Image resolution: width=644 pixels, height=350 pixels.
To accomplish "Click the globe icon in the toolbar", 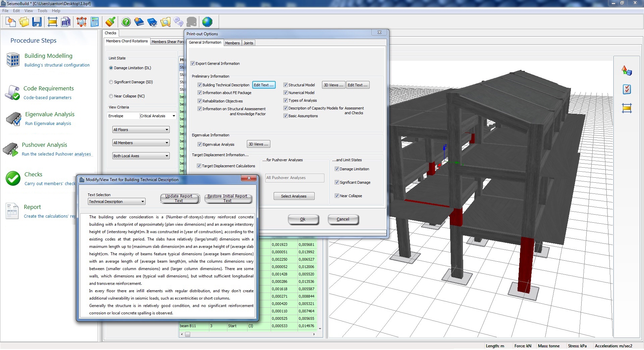I will pyautogui.click(x=207, y=22).
